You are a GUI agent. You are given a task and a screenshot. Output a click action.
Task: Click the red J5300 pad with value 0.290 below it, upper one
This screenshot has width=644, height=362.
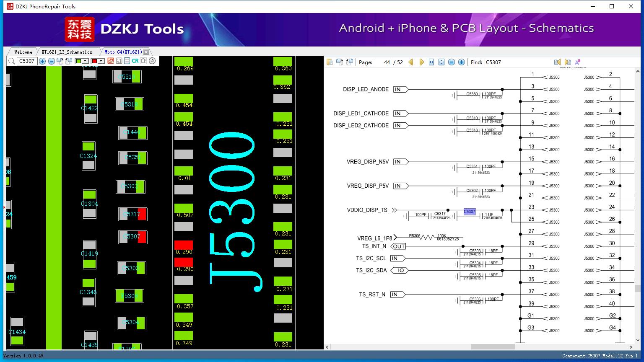[184, 245]
